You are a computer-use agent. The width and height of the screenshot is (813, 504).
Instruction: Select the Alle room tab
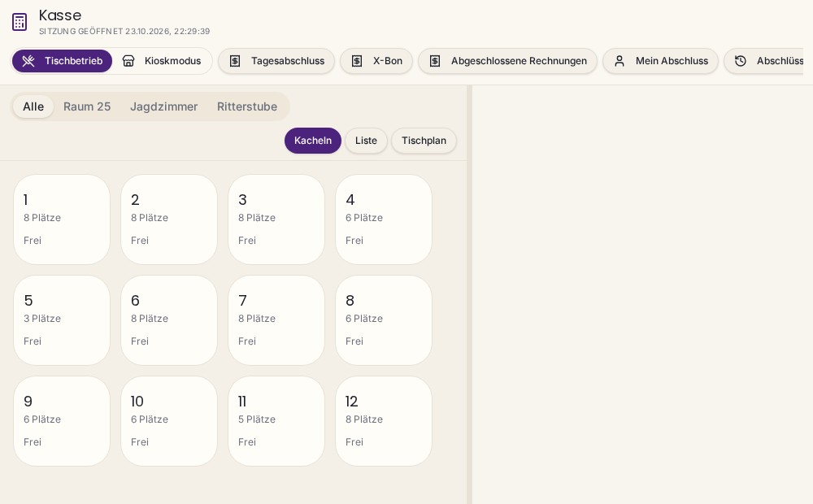click(33, 106)
